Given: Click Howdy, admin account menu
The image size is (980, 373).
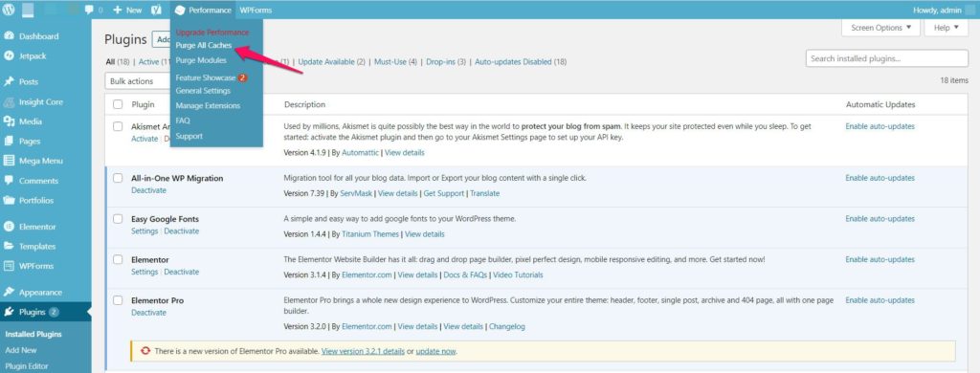Looking at the screenshot, I should [x=936, y=10].
